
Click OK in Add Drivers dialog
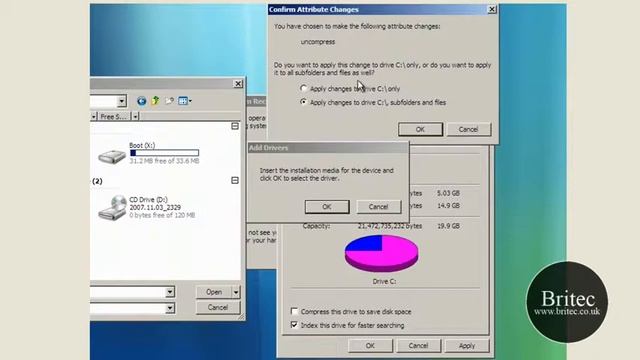click(327, 207)
